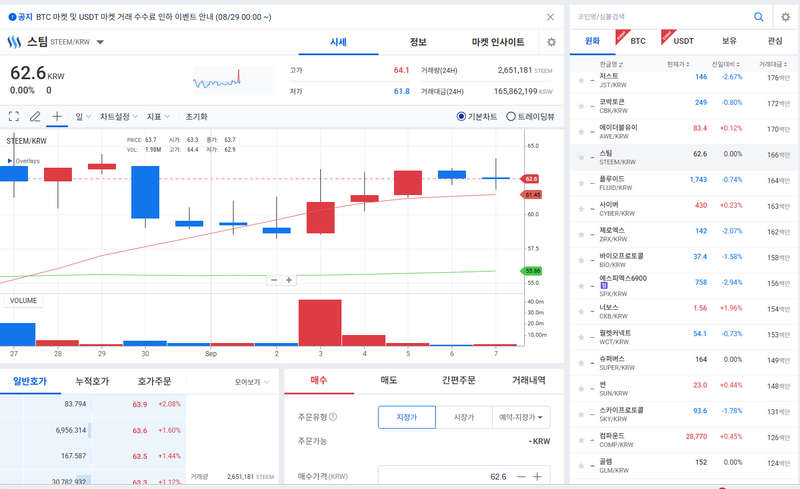
Task: Select the 기본차트 radio button
Action: [461, 116]
